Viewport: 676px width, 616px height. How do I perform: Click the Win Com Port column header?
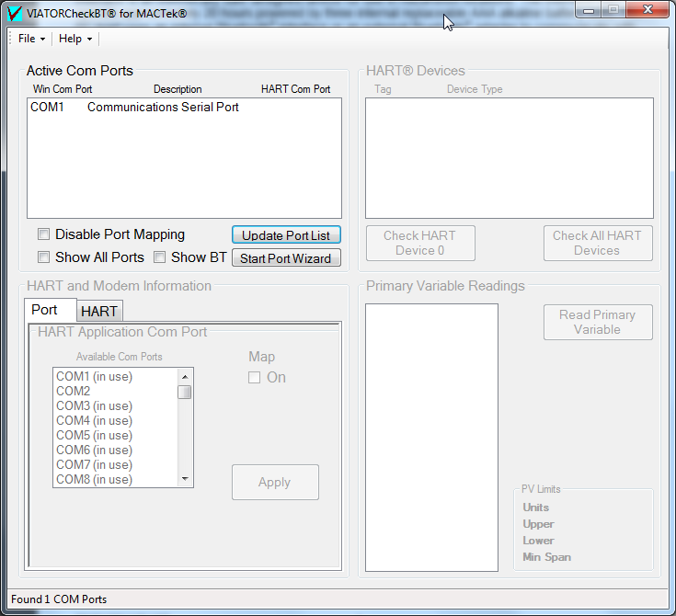click(63, 89)
